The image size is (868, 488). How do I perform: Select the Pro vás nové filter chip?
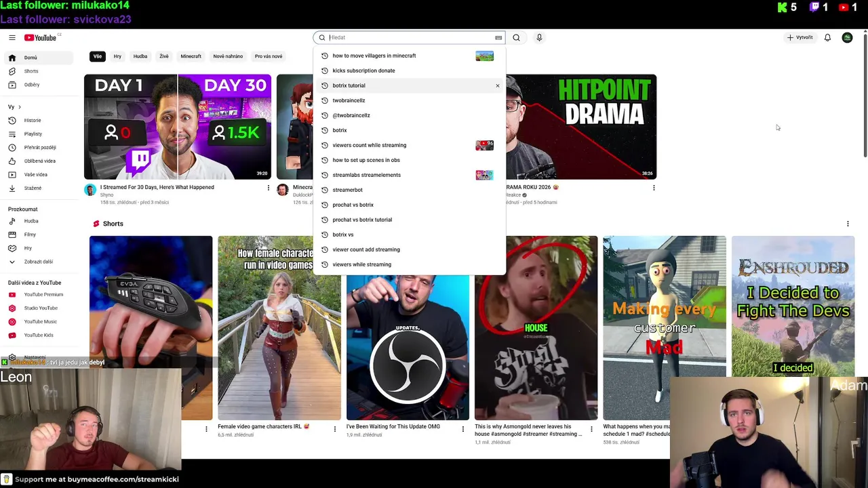[x=269, y=56]
